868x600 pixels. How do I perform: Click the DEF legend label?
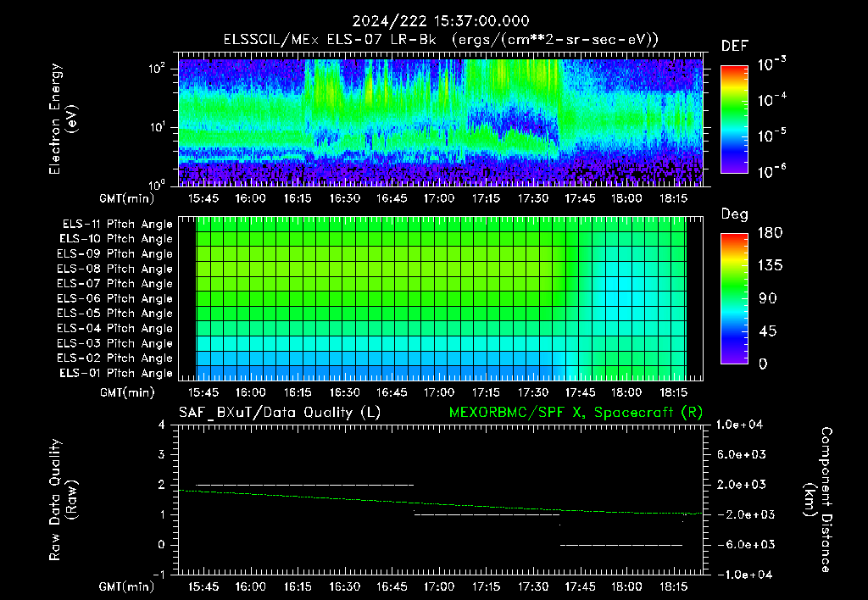pos(735,47)
